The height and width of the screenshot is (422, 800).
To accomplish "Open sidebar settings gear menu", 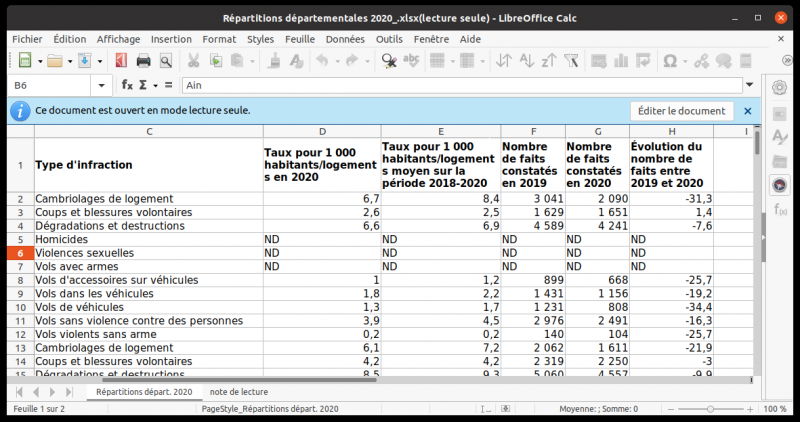I will tap(779, 88).
